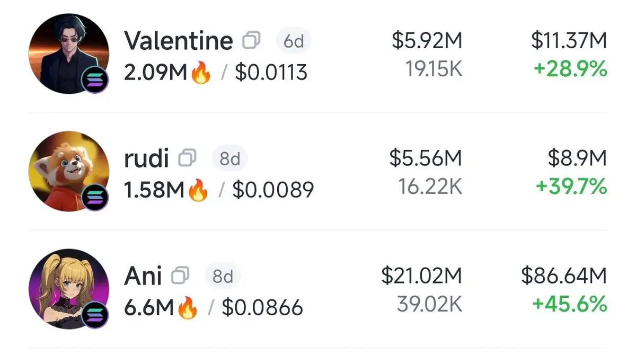Click Solana badge on Valentine avatar
Image resolution: width=636 pixels, height=364 pixels.
tap(96, 81)
